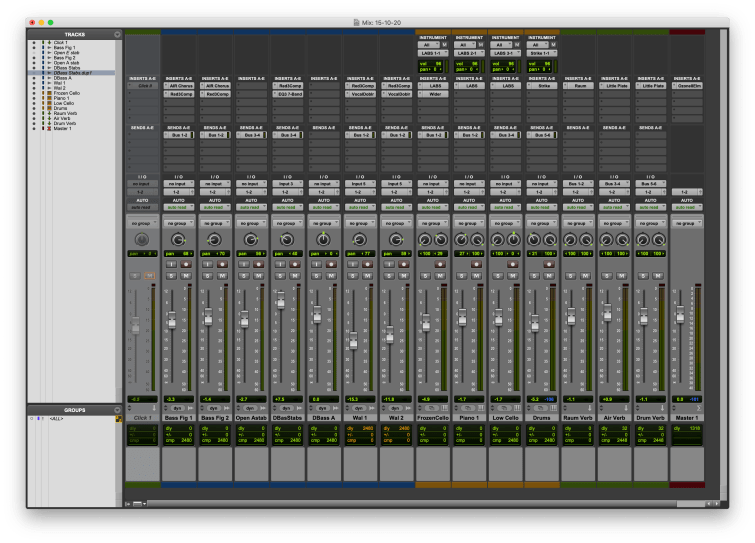Open automation mode dropdown on Piano 1
This screenshot has width=755, height=543.
tap(469, 207)
